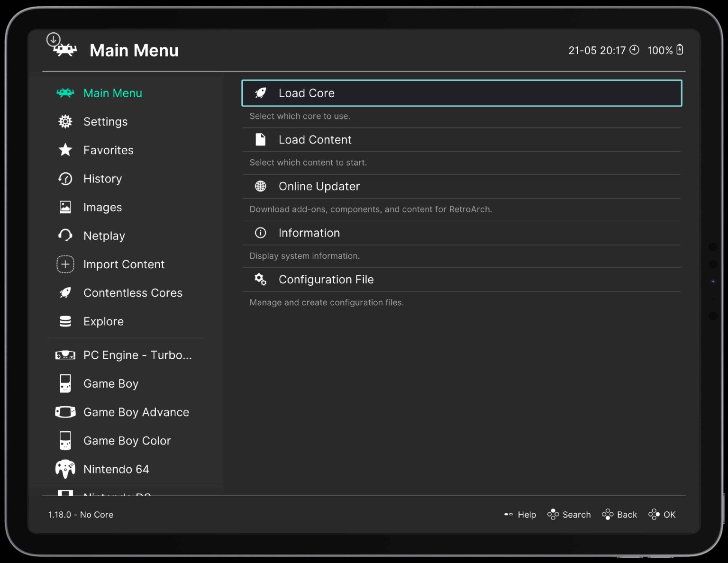Image resolution: width=728 pixels, height=563 pixels.
Task: Click the Help button at the bottom
Action: (x=520, y=514)
